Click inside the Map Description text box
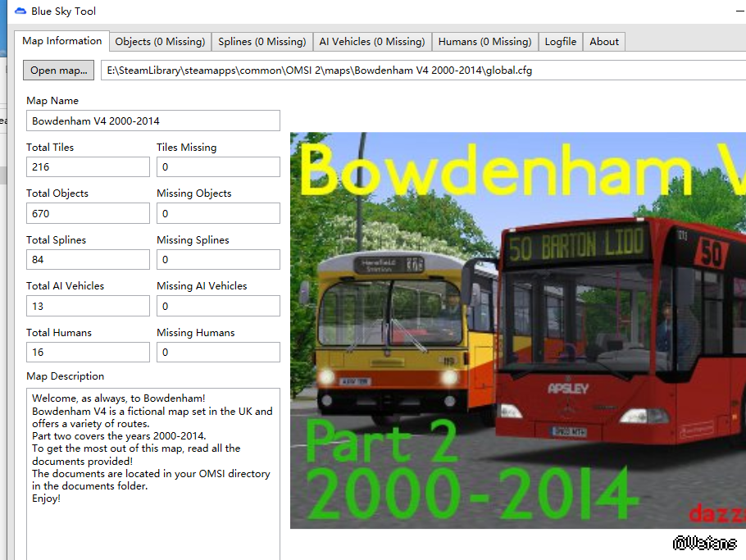 [x=153, y=474]
